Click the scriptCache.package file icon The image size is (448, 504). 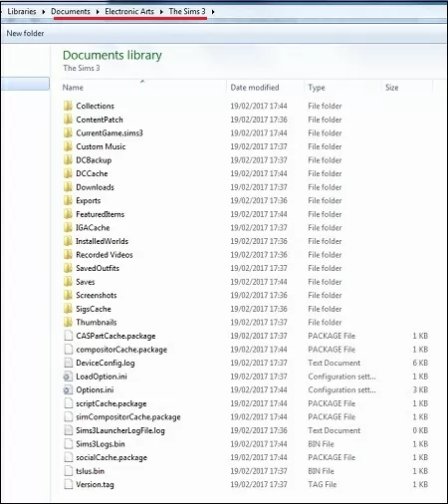point(68,403)
